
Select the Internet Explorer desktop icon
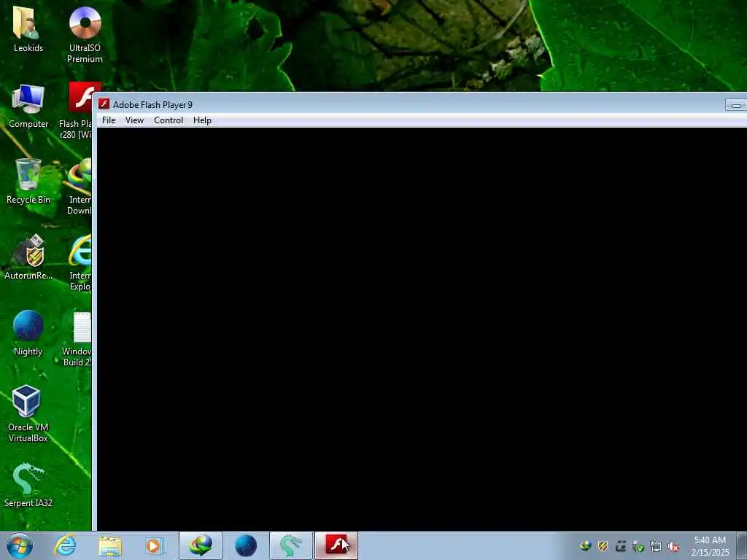(x=80, y=262)
